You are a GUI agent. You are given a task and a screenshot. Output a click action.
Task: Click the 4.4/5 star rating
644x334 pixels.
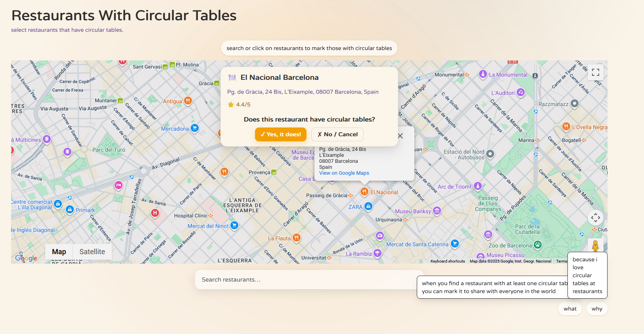pyautogui.click(x=239, y=104)
